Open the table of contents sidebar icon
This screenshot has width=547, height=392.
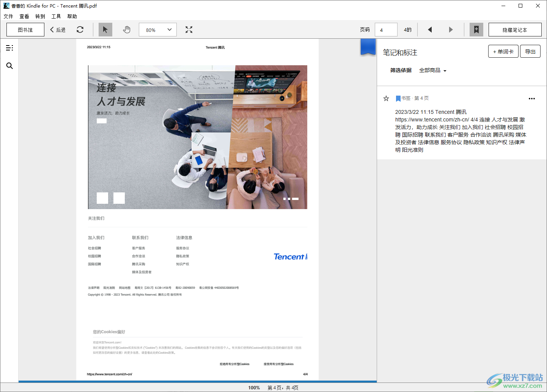click(9, 48)
